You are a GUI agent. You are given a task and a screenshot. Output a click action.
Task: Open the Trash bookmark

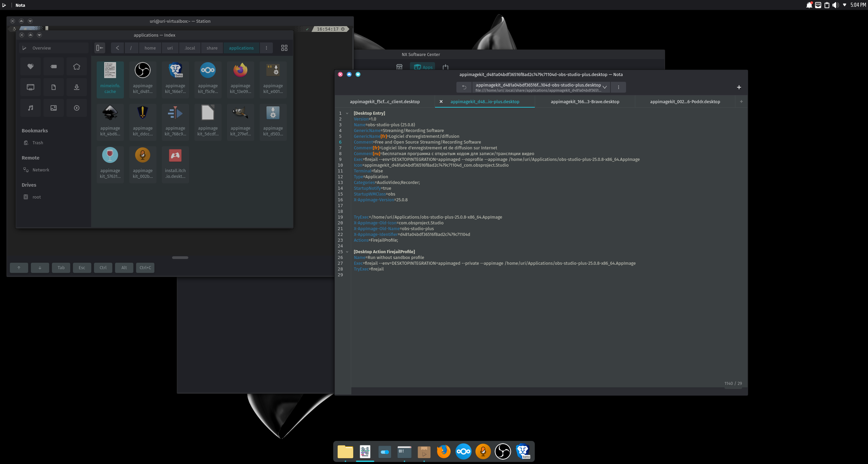37,143
